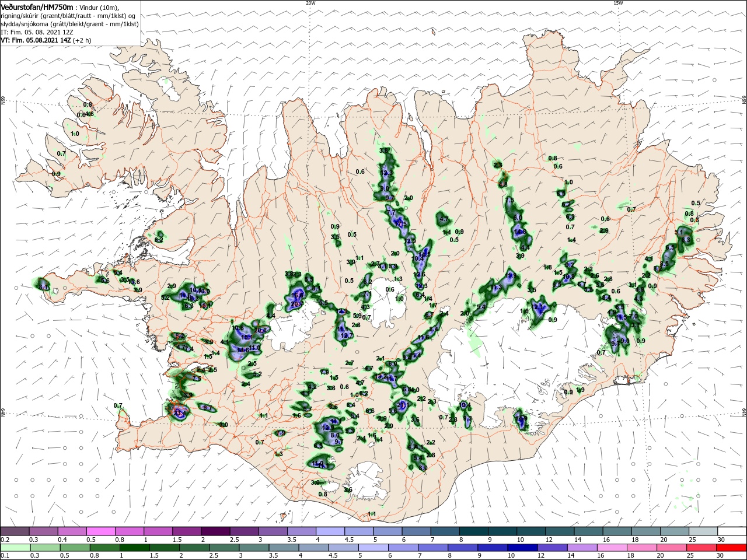
Task: Click the 'rigning/skúrir' description line
Action: point(69,16)
